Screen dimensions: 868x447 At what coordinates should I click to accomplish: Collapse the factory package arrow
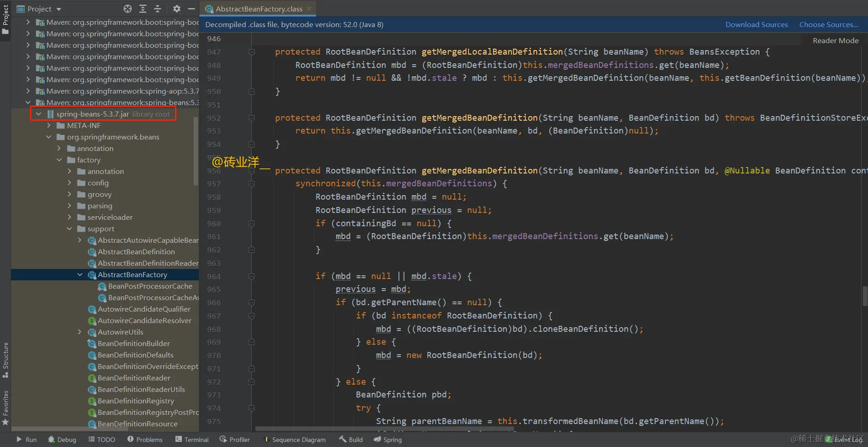[x=59, y=160]
